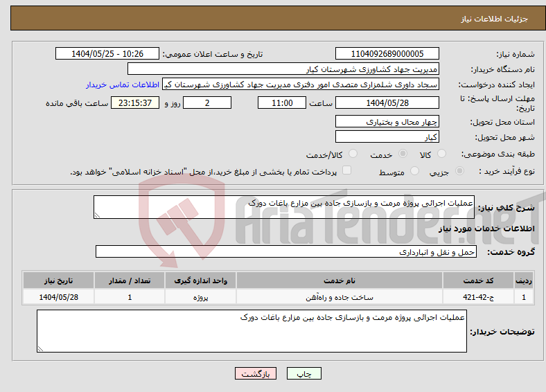Image resolution: width=546 pixels, height=392 pixels.
Task: Click the label شهر محل تحویل
Action: [504, 138]
